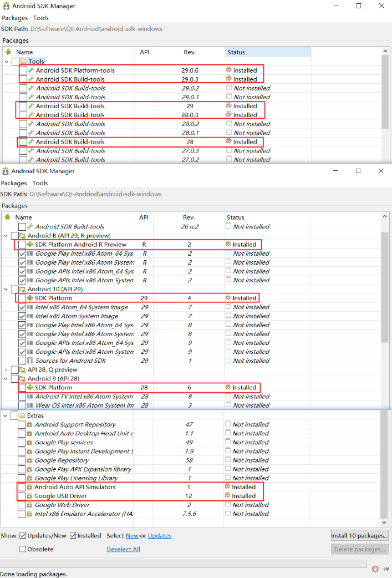This screenshot has height=578, width=392.
Task: Click the Extras folder icon
Action: pos(23,415)
